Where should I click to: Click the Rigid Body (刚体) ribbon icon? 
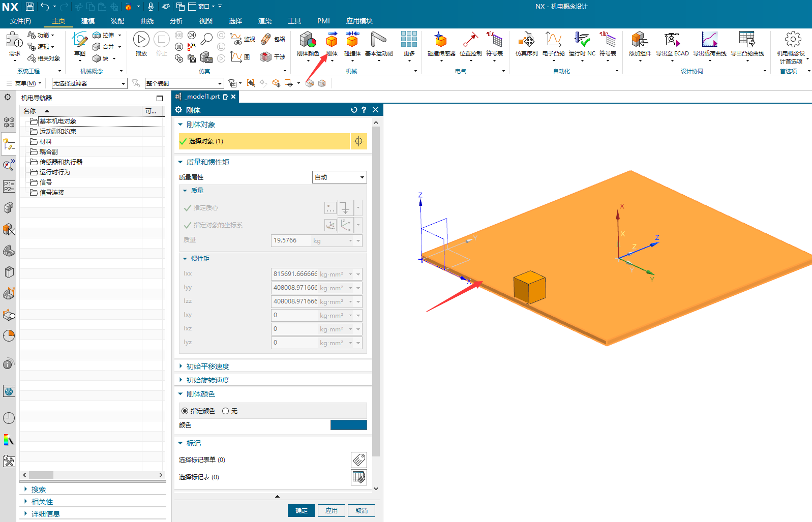coord(332,41)
